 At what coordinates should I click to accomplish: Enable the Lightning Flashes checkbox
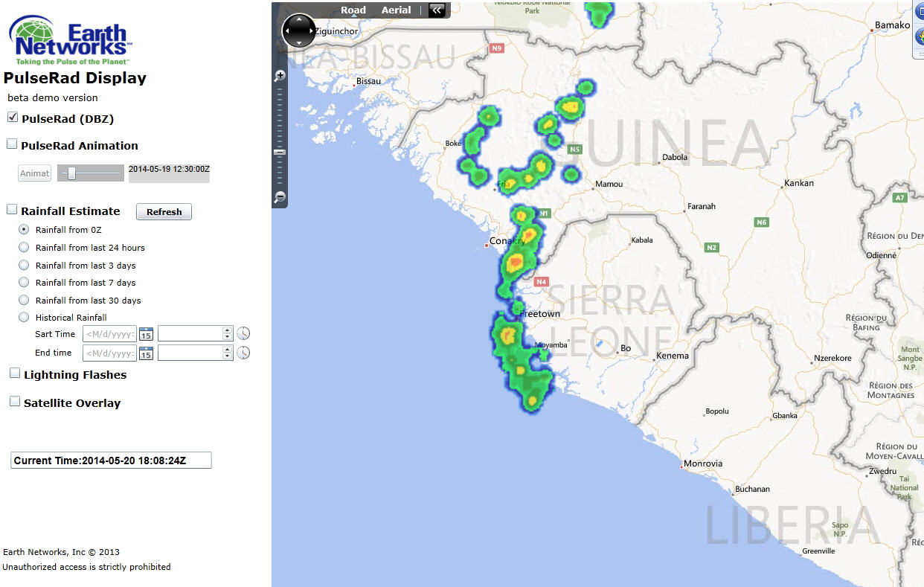[x=15, y=373]
